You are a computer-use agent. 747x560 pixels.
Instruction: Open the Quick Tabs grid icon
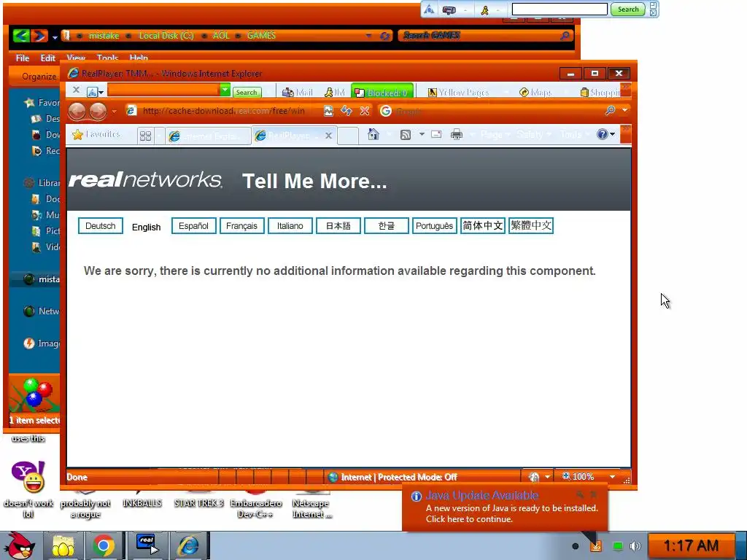[145, 136]
